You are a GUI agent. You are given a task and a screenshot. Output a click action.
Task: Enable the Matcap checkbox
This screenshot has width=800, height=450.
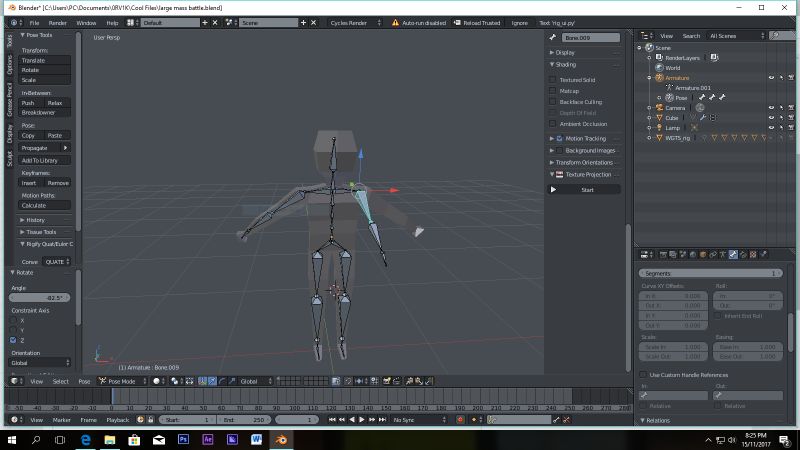point(553,91)
